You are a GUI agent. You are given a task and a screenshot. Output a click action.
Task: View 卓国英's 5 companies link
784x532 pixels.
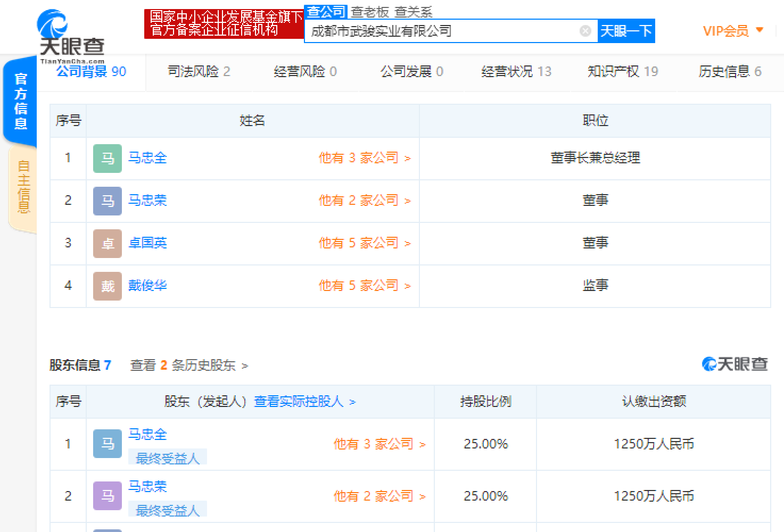click(x=365, y=243)
